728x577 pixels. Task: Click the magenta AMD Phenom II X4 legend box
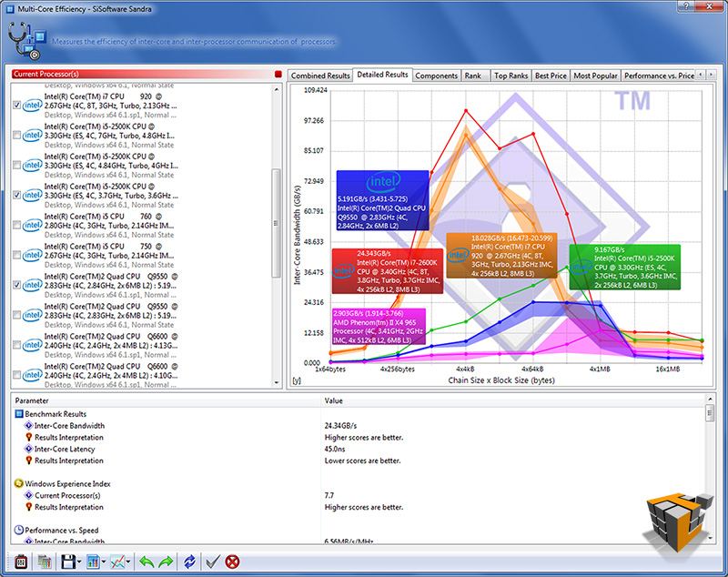tap(379, 327)
